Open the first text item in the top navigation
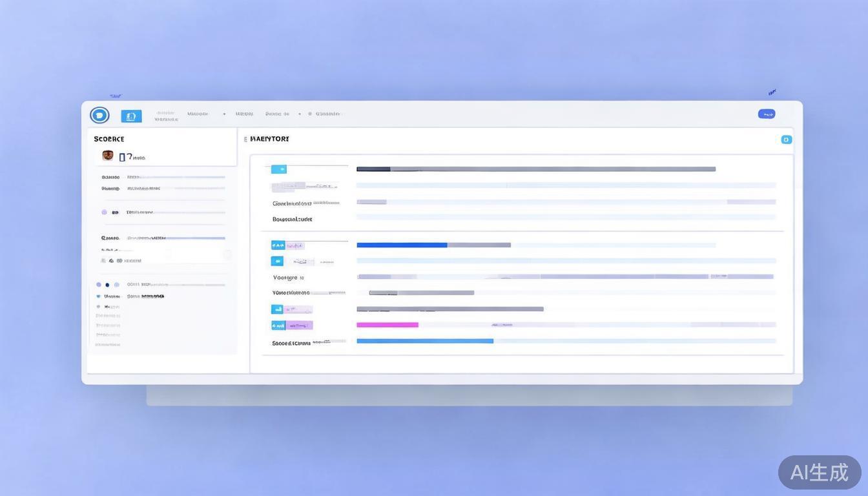The width and height of the screenshot is (868, 496). (x=166, y=116)
